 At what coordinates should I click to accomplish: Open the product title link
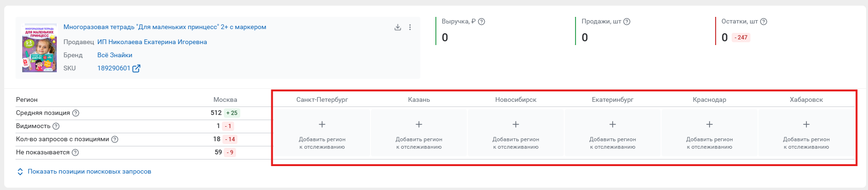coord(165,27)
